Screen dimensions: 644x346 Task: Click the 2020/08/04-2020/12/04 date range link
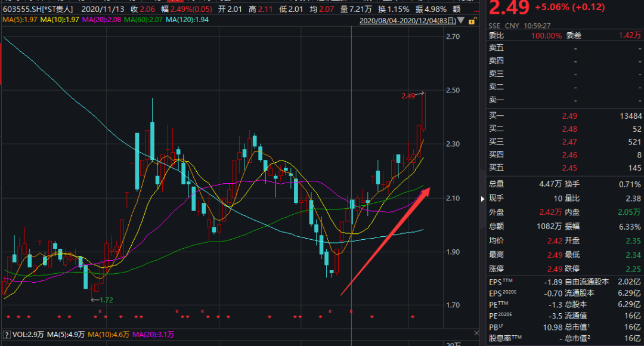point(408,21)
